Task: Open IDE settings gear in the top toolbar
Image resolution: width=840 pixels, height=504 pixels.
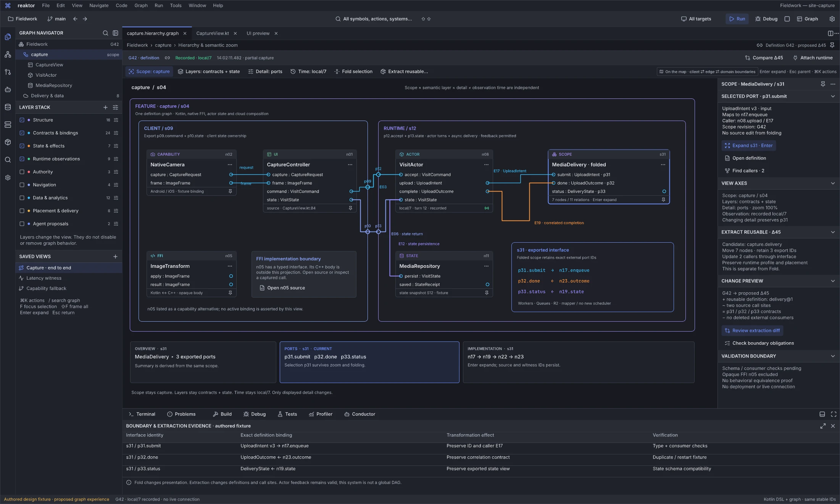Action: click(x=832, y=19)
